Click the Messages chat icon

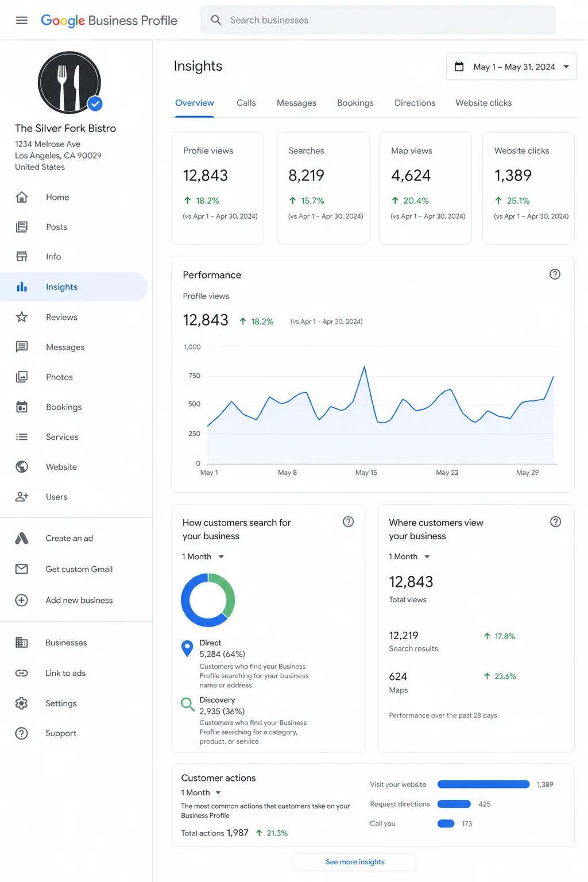pyautogui.click(x=22, y=347)
